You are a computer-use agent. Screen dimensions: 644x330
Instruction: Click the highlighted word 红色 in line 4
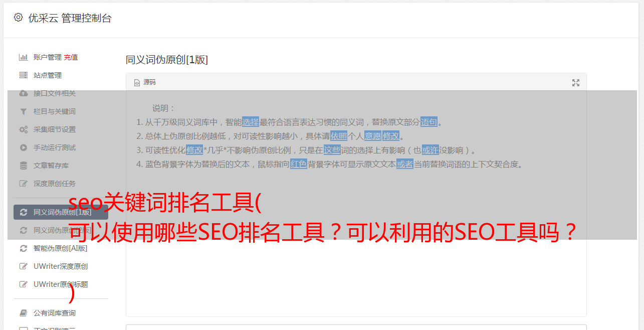point(298,164)
